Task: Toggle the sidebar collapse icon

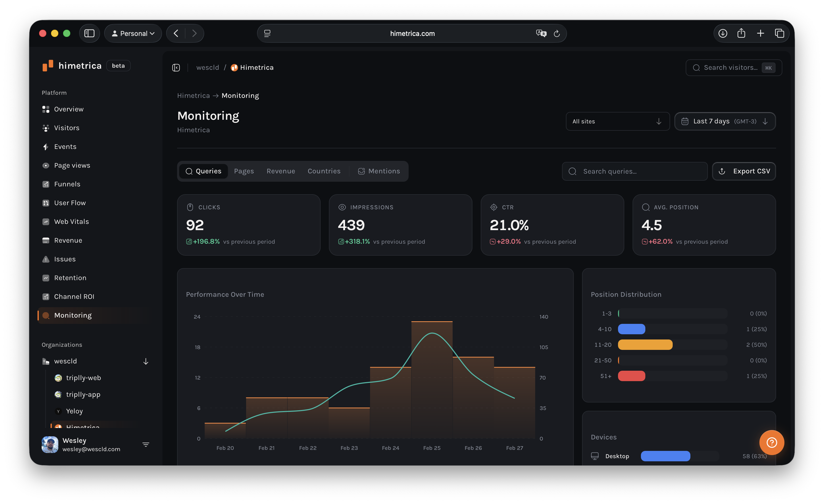Action: coord(89,33)
